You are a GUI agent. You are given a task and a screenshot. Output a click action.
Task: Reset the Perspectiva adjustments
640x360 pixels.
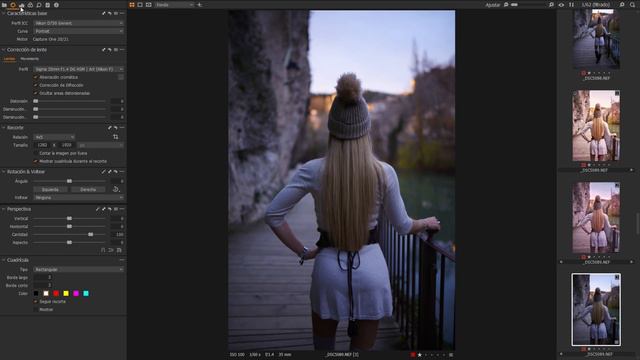(110, 209)
